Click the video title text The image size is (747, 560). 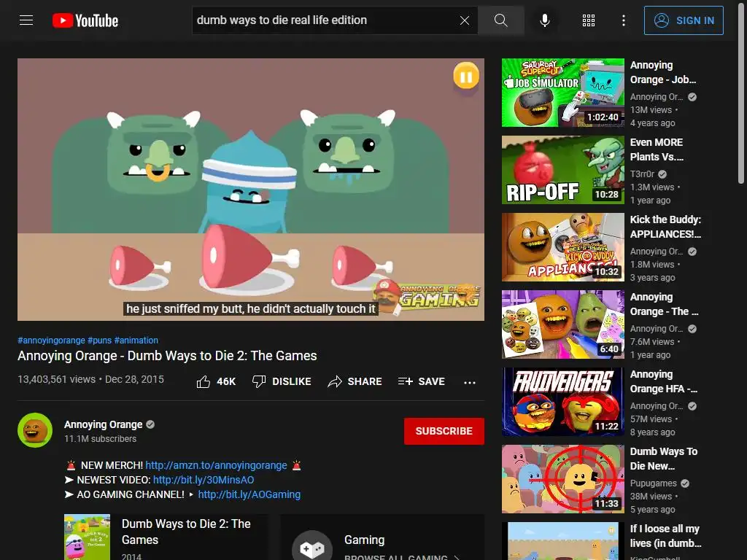167,356
